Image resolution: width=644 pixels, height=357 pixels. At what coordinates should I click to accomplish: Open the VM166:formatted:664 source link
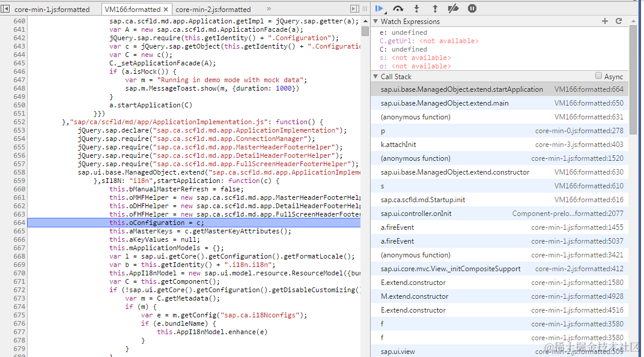589,89
